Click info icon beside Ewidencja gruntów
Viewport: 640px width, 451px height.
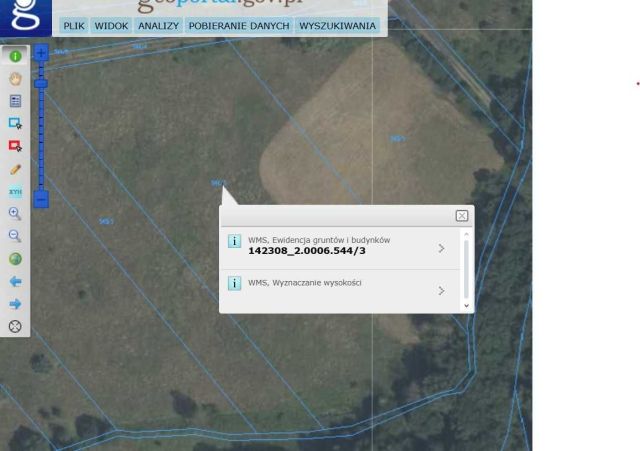(234, 241)
